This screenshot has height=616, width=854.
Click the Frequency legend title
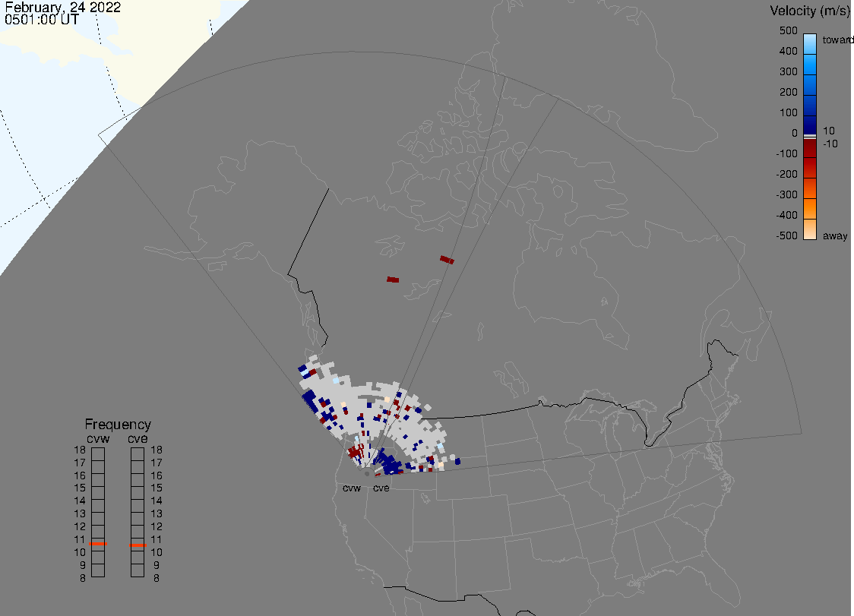point(118,425)
